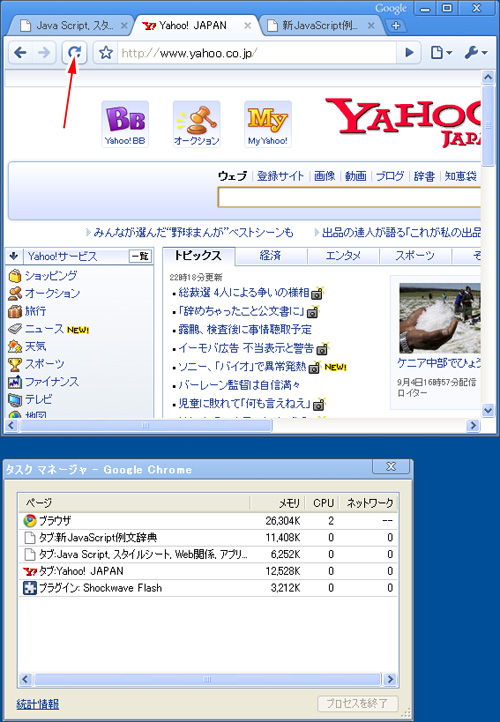Select the エンタメ news tab
500x722 pixels.
click(343, 256)
